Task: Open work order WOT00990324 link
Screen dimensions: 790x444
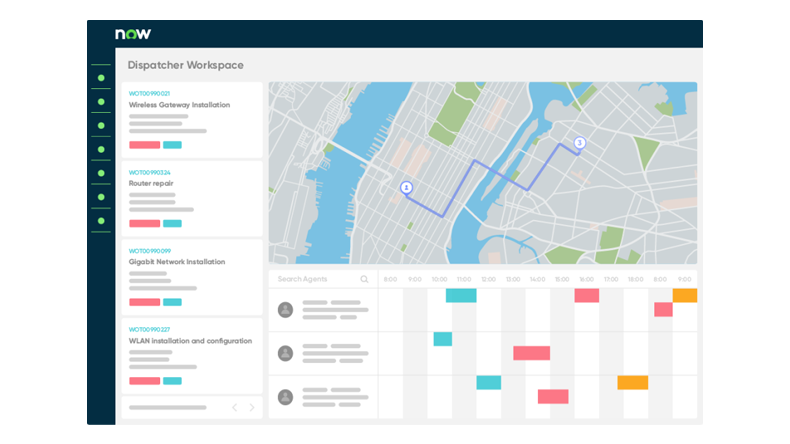Action: 149,172
